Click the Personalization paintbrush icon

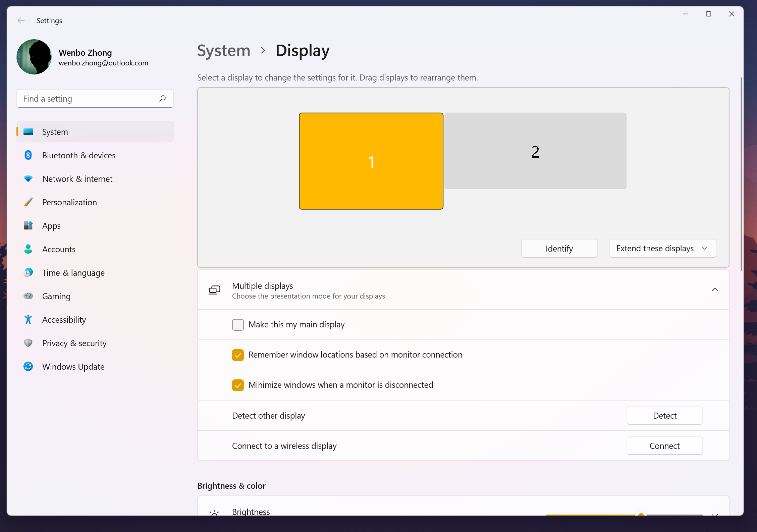28,202
